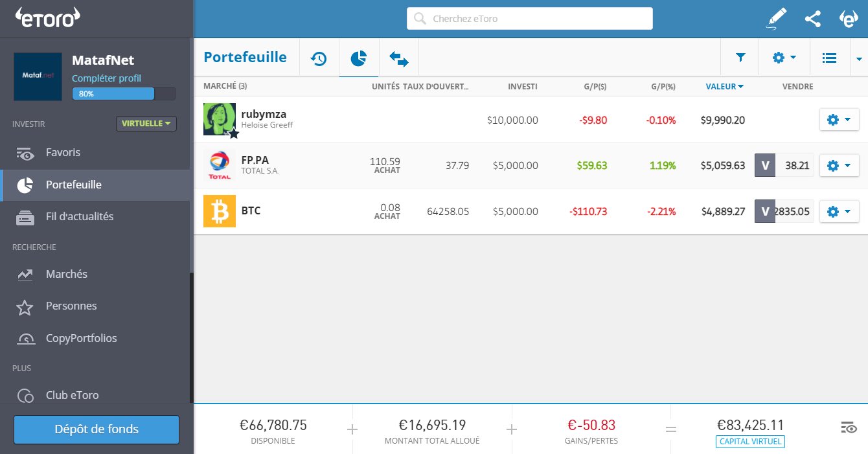Click the Club eToro icon
This screenshot has height=454, width=868.
pyautogui.click(x=25, y=396)
